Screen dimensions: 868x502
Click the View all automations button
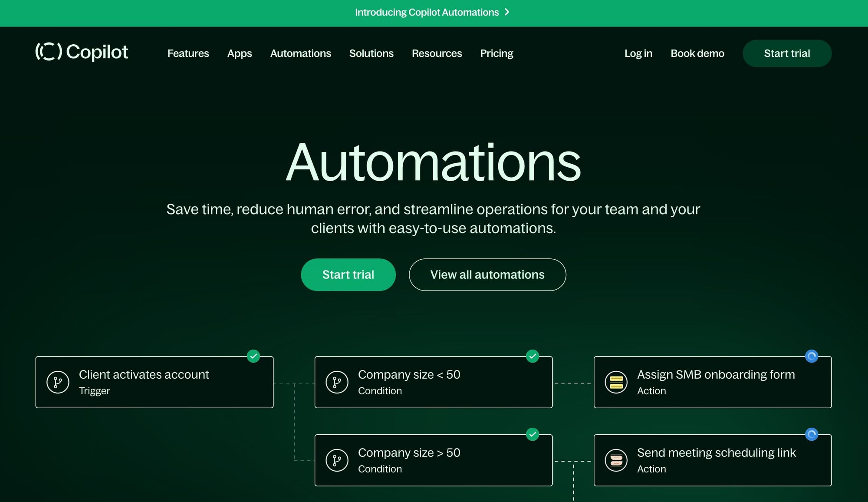[487, 274]
